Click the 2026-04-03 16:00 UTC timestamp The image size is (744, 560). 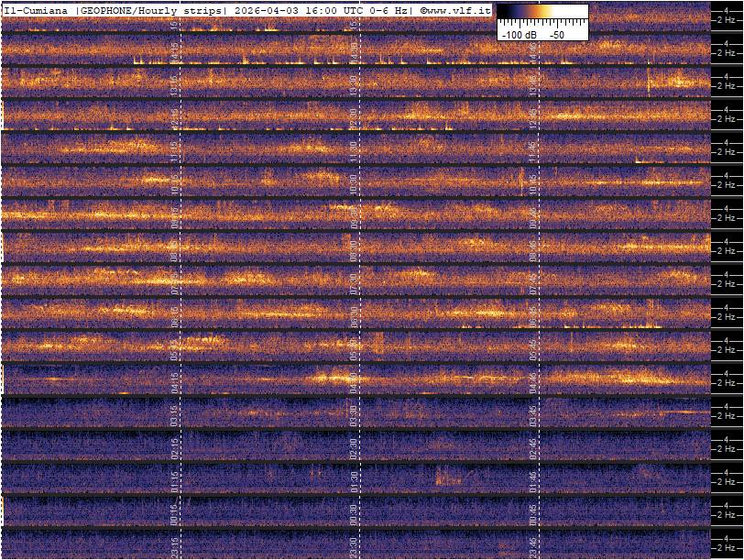[287, 10]
